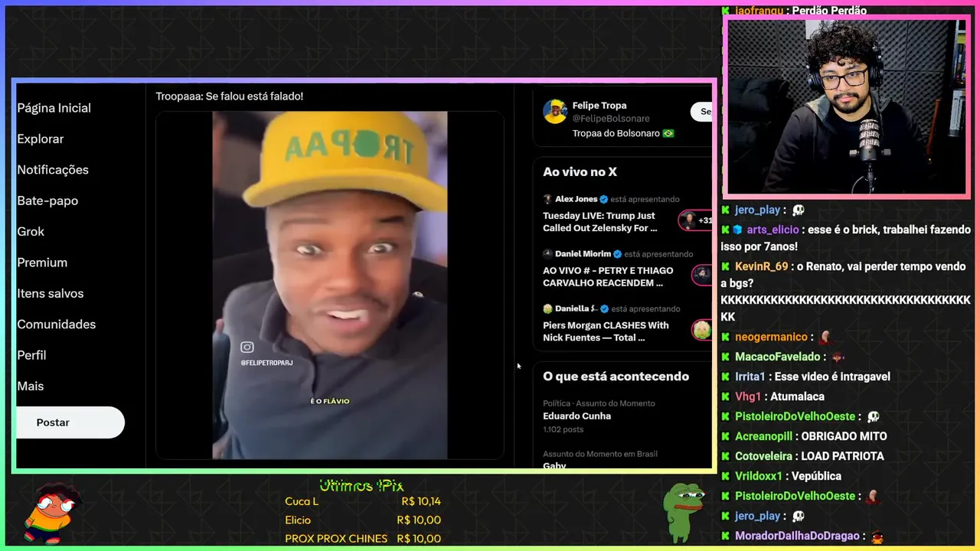Click Acreanopill username in chat
The width and height of the screenshot is (980, 551).
click(763, 436)
